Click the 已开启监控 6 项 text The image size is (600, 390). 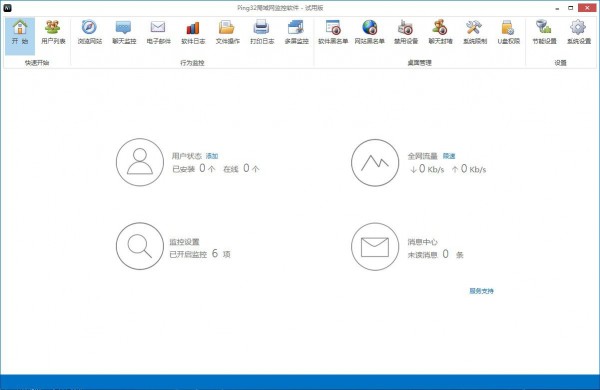pyautogui.click(x=200, y=254)
